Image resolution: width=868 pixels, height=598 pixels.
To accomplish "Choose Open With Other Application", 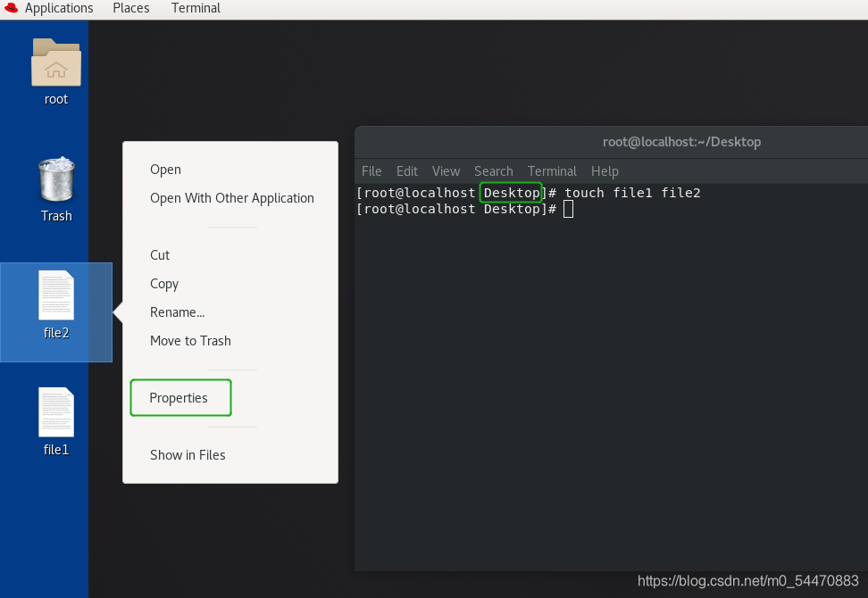I will [232, 198].
